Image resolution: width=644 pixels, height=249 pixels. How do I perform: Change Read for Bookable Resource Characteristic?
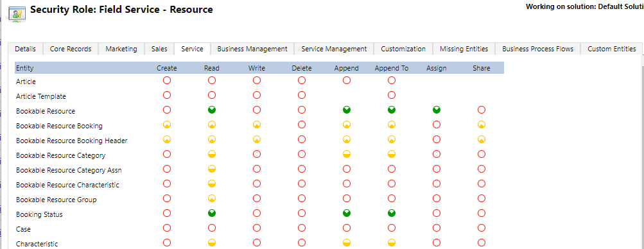(212, 184)
